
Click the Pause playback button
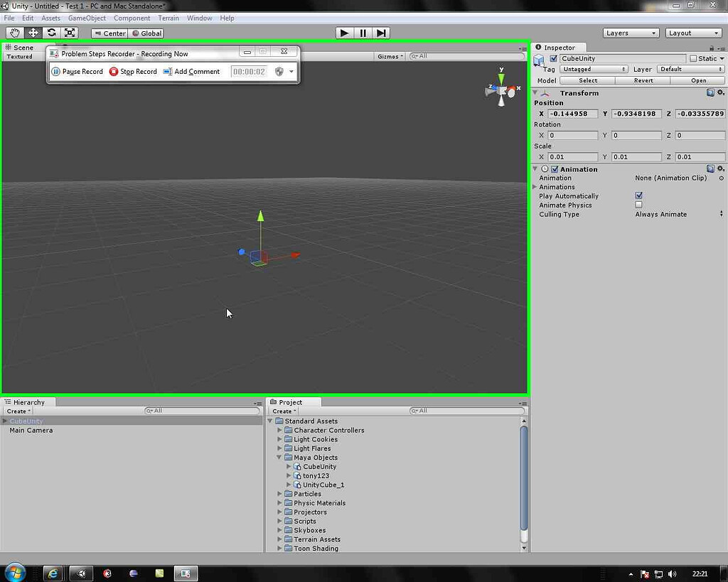point(362,32)
